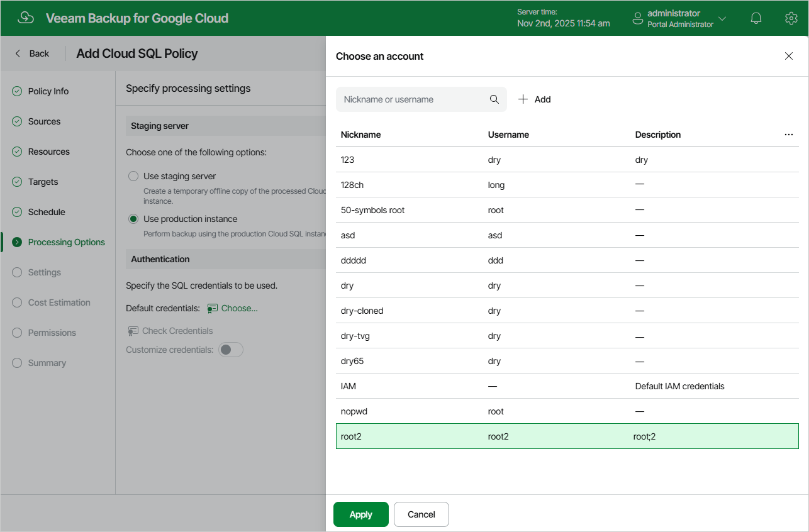Viewport: 809px width, 532px height.
Task: Click the Processing Options current step arrow icon
Action: 17,242
